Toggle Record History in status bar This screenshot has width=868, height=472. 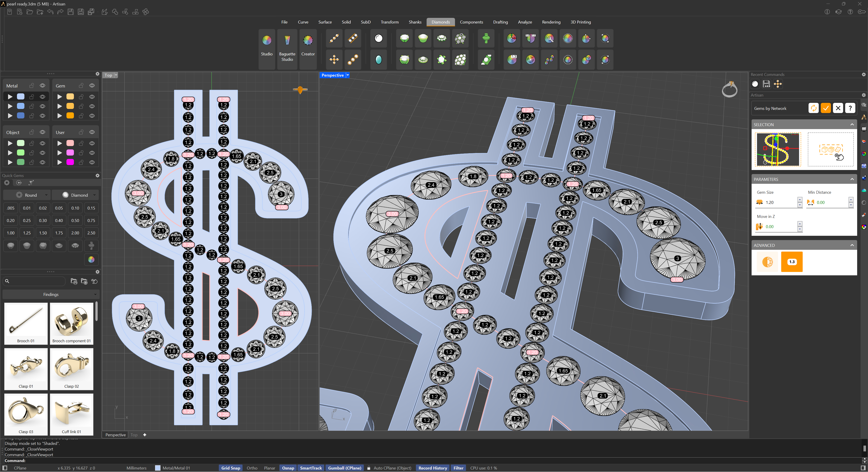pos(432,468)
